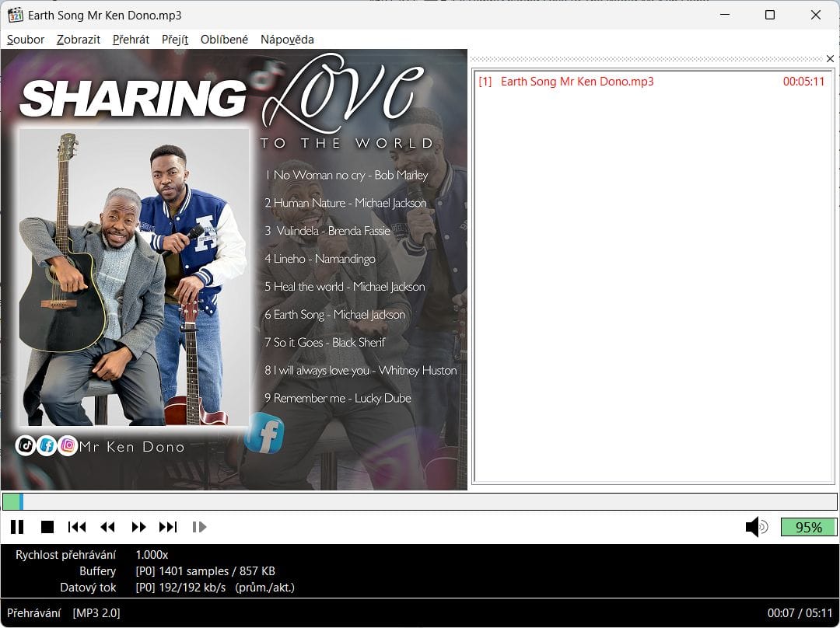Open the Soubor menu

point(26,40)
